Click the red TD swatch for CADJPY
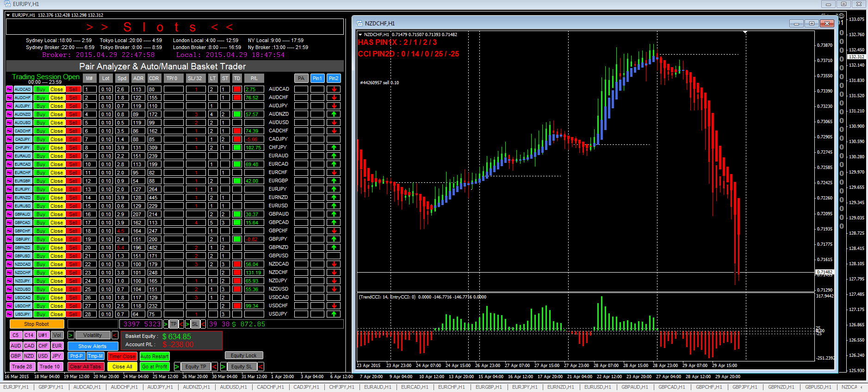The image size is (868, 392). [x=237, y=139]
